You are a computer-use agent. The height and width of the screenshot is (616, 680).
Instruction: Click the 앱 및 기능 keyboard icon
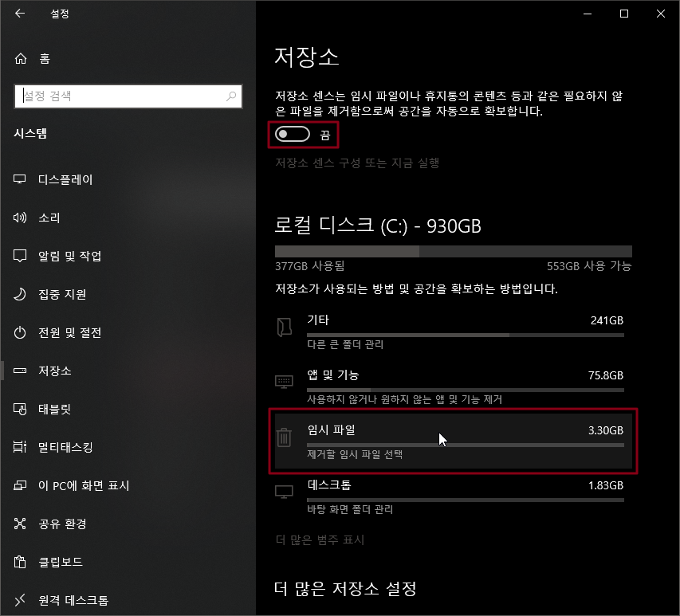[x=284, y=382]
